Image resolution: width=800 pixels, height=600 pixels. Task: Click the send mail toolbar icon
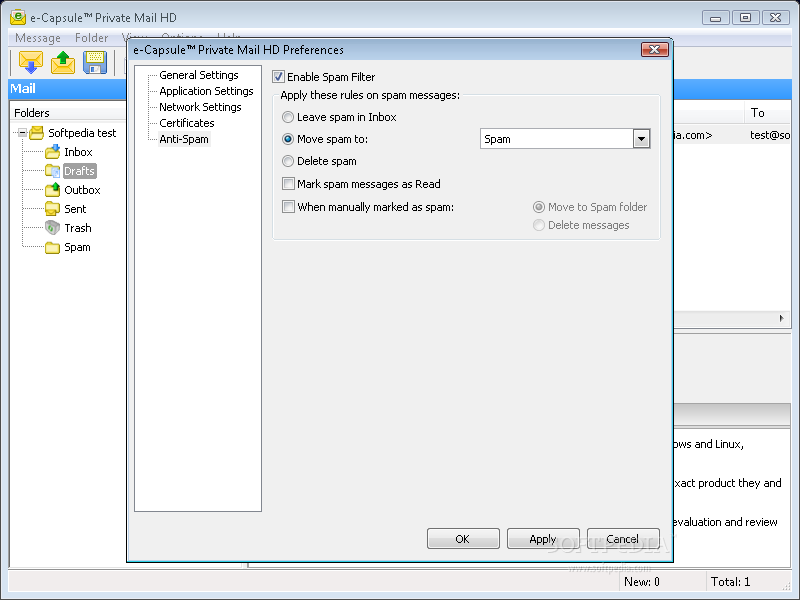point(63,63)
